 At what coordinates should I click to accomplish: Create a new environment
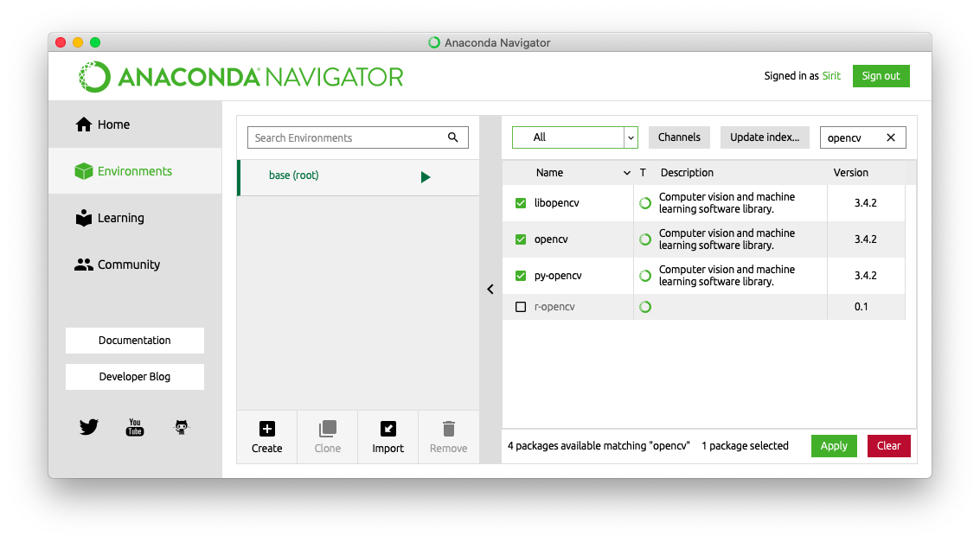point(267,437)
